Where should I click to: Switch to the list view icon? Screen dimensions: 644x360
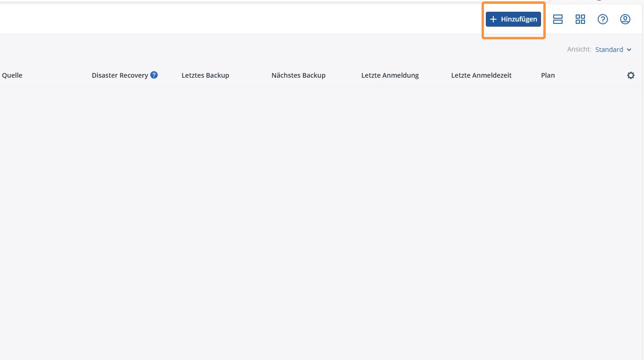[x=558, y=19]
